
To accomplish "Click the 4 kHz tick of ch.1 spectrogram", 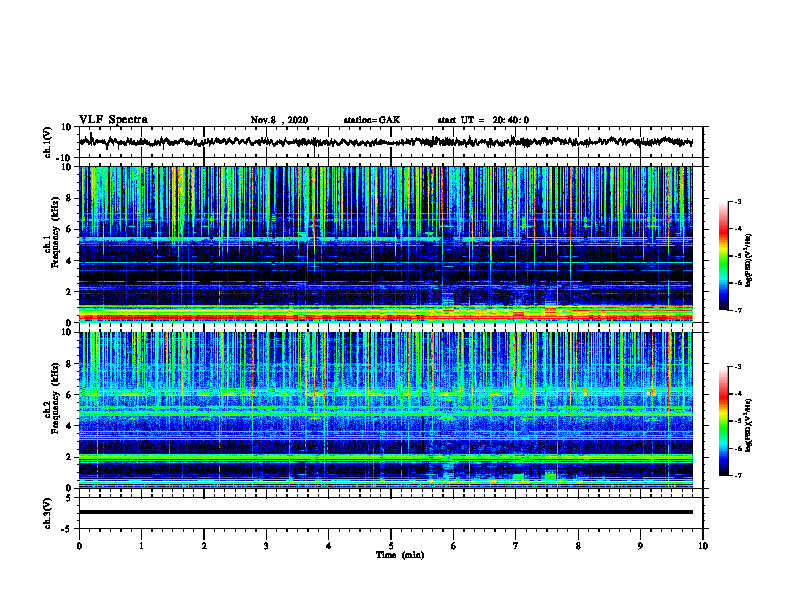I will tap(69, 261).
